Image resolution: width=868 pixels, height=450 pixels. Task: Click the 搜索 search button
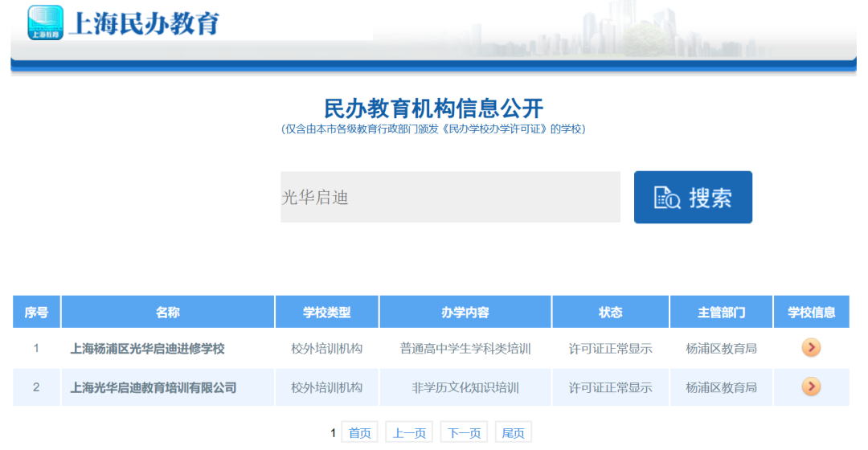point(693,197)
